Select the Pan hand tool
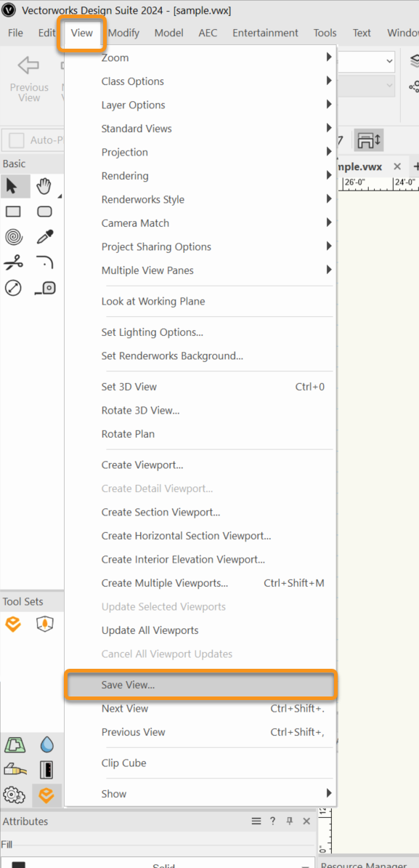Image resolution: width=419 pixels, height=868 pixels. click(x=44, y=187)
